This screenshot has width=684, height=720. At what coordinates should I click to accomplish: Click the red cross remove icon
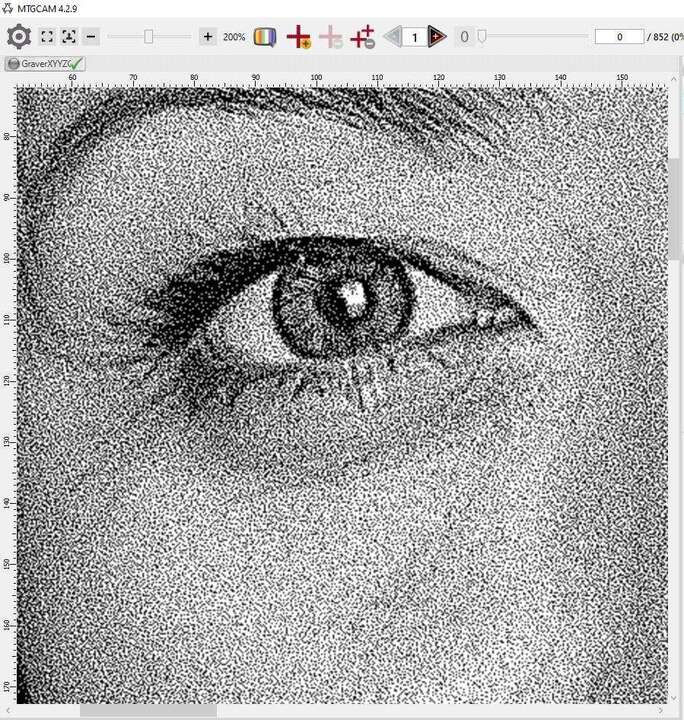363,37
